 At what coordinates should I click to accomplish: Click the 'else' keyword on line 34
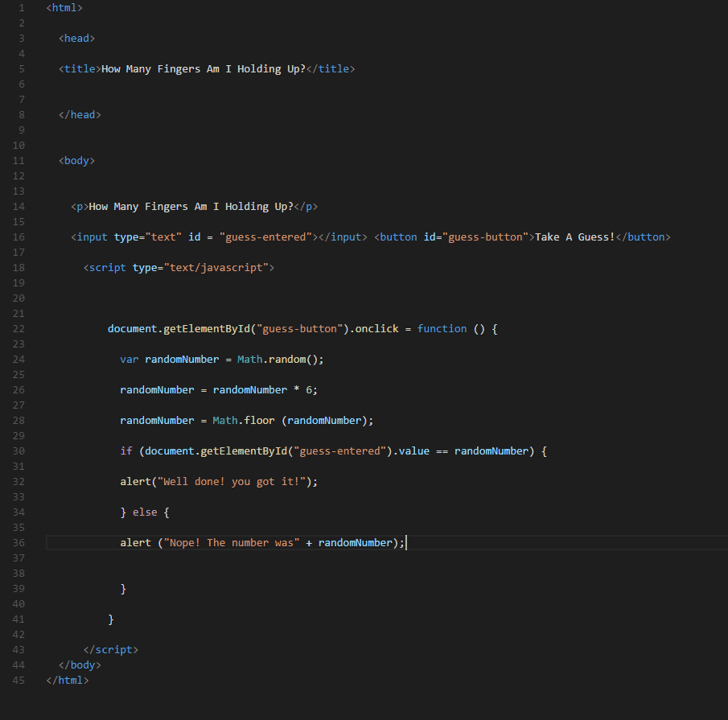tap(144, 512)
